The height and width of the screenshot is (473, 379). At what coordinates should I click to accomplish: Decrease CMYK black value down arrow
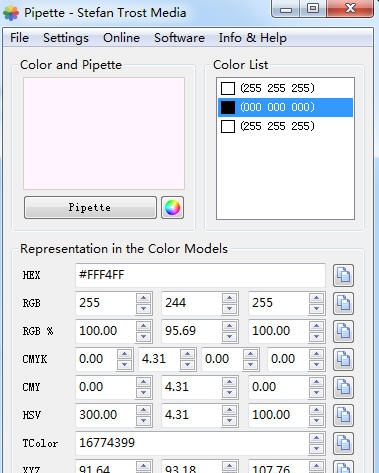(x=316, y=365)
